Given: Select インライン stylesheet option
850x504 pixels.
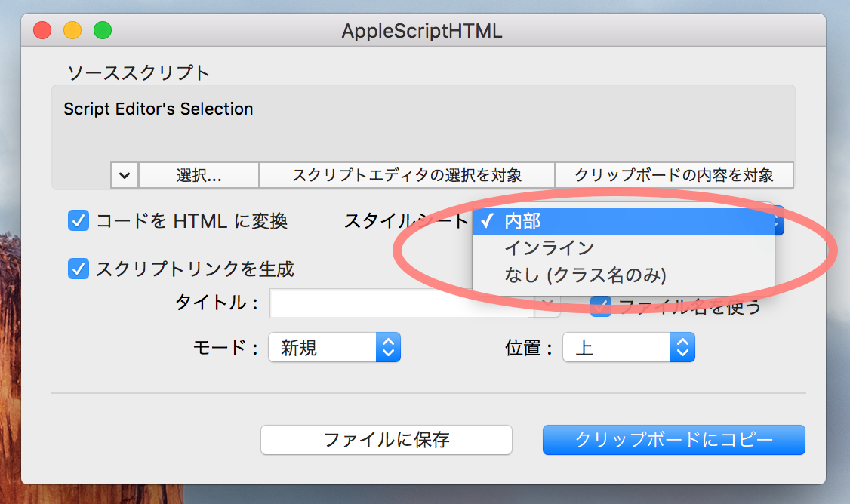Looking at the screenshot, I should click(624, 247).
